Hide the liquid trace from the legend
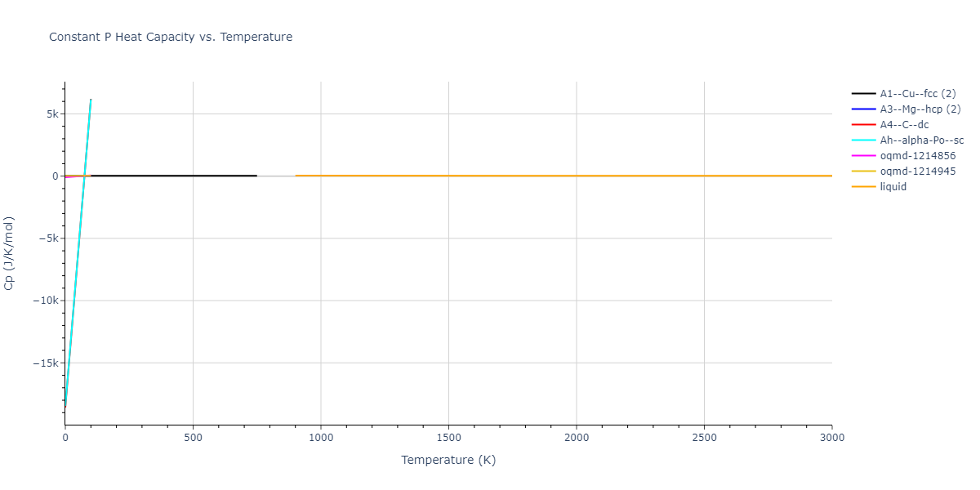Screen dimensions: 980x490 click(893, 187)
